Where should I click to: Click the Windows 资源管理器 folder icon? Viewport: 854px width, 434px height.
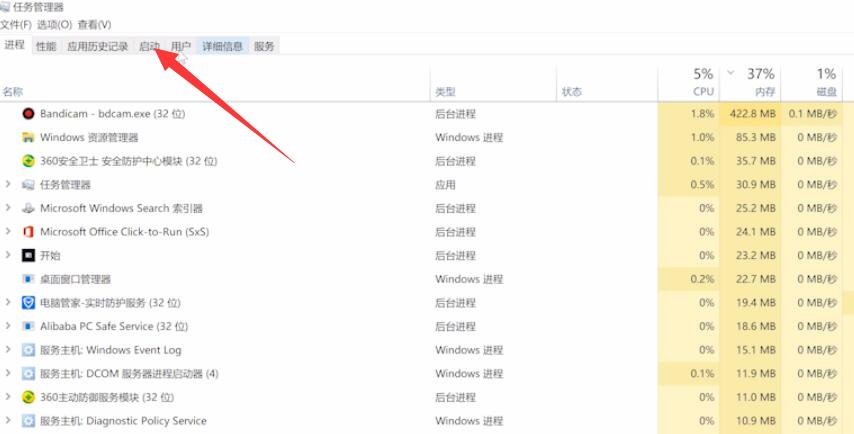[x=28, y=137]
